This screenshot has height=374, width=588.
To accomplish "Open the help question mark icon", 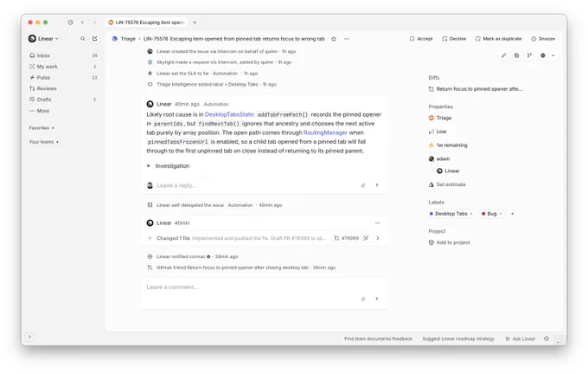I will tap(29, 337).
